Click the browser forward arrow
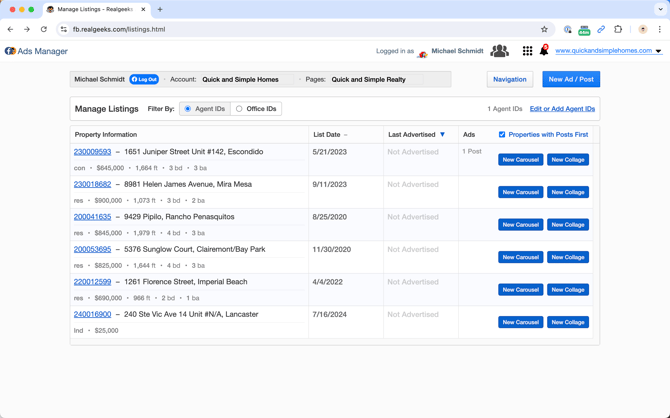Image resolution: width=670 pixels, height=418 pixels. pyautogui.click(x=27, y=29)
